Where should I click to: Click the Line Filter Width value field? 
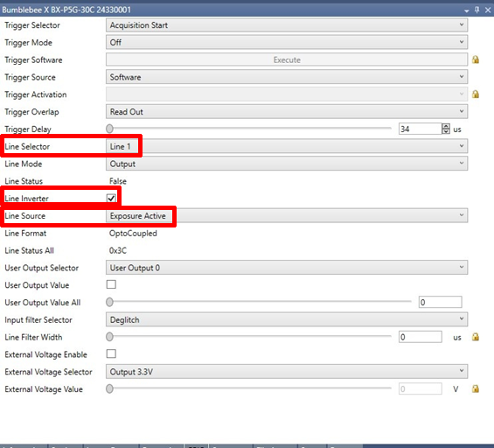click(421, 337)
